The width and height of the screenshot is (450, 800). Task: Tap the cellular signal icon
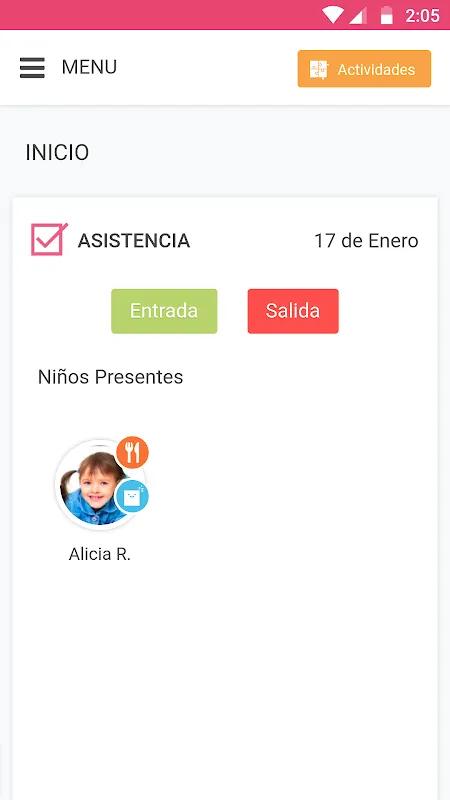(x=358, y=15)
